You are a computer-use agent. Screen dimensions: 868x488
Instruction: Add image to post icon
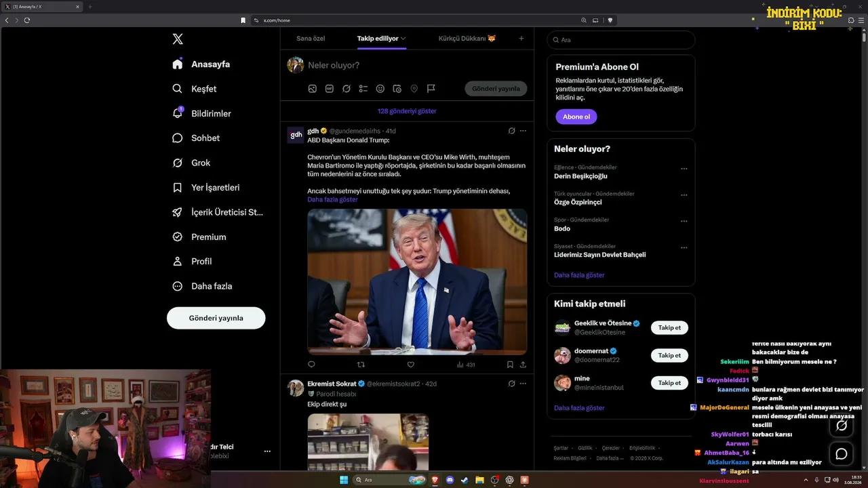click(x=313, y=89)
